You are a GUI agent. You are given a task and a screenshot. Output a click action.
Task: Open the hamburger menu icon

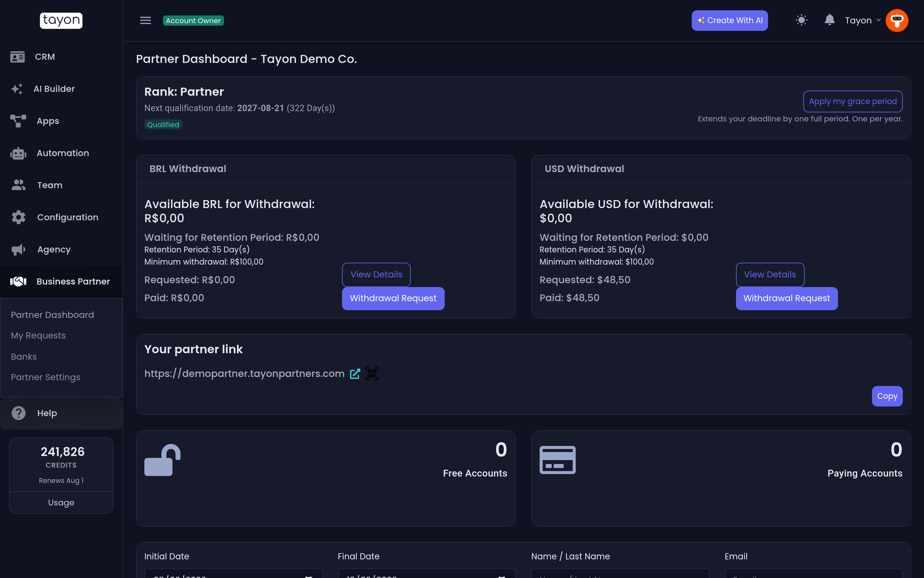point(145,21)
